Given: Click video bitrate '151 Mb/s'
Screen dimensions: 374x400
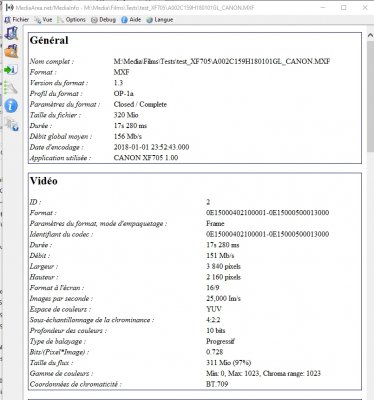Looking at the screenshot, I should click(x=220, y=256).
